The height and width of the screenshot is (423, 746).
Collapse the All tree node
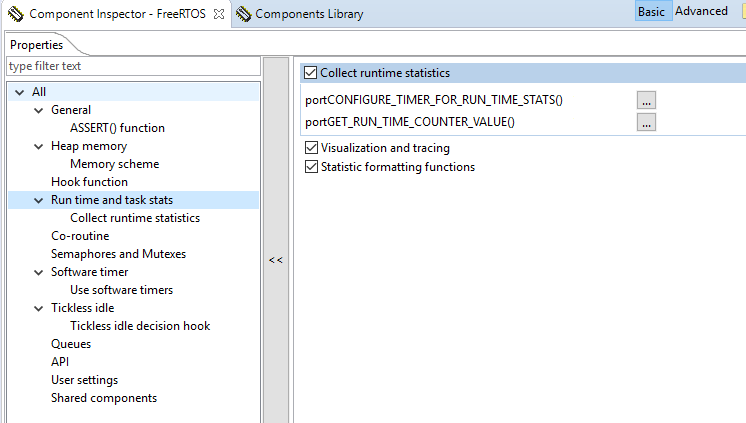(20, 92)
